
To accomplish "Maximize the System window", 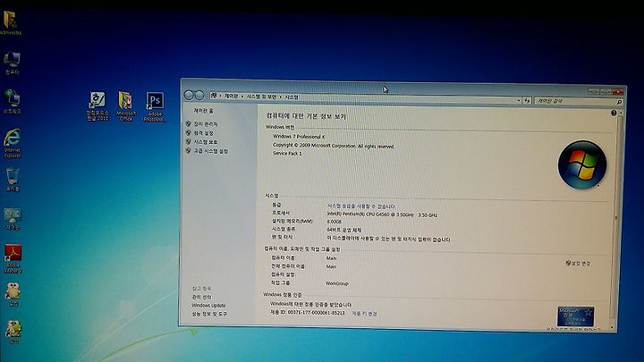I will pyautogui.click(x=605, y=91).
